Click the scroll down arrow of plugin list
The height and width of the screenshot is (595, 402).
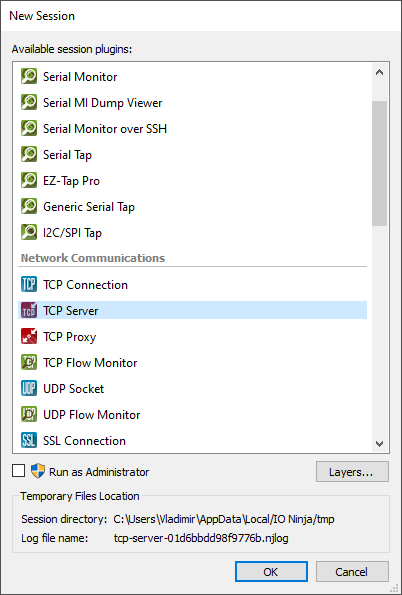pyautogui.click(x=379, y=443)
